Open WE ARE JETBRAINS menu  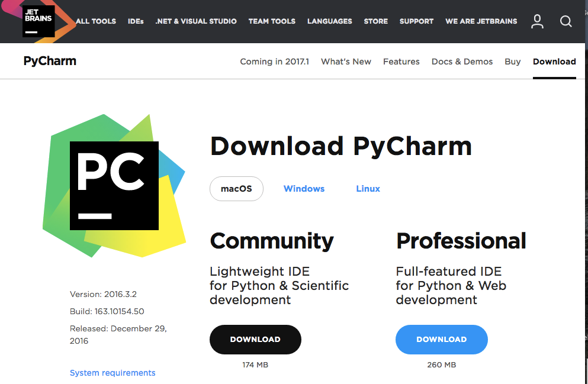(481, 21)
